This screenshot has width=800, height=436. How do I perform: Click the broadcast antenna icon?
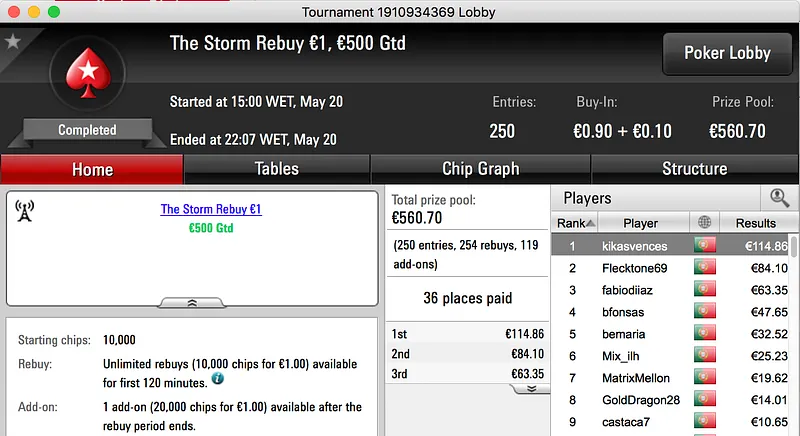(26, 211)
